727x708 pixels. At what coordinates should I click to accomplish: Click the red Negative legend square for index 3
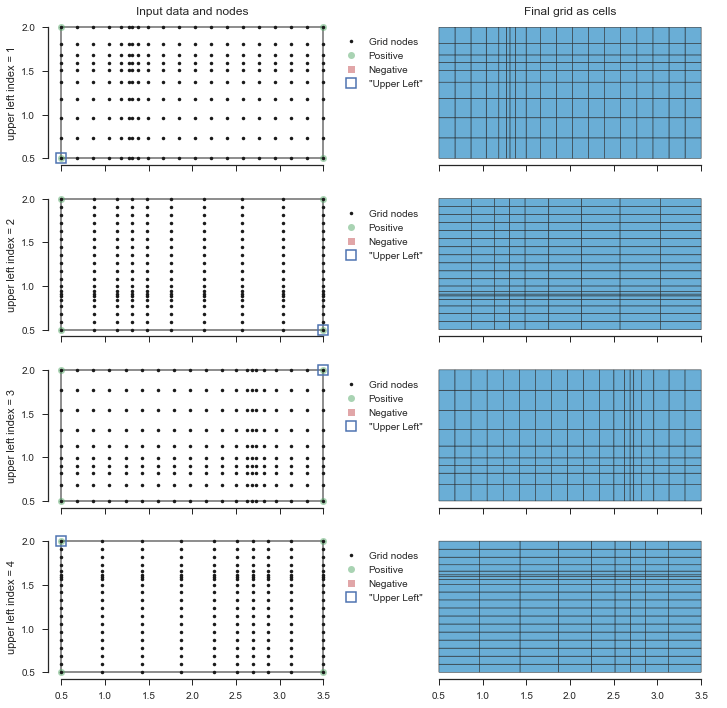[x=351, y=413]
